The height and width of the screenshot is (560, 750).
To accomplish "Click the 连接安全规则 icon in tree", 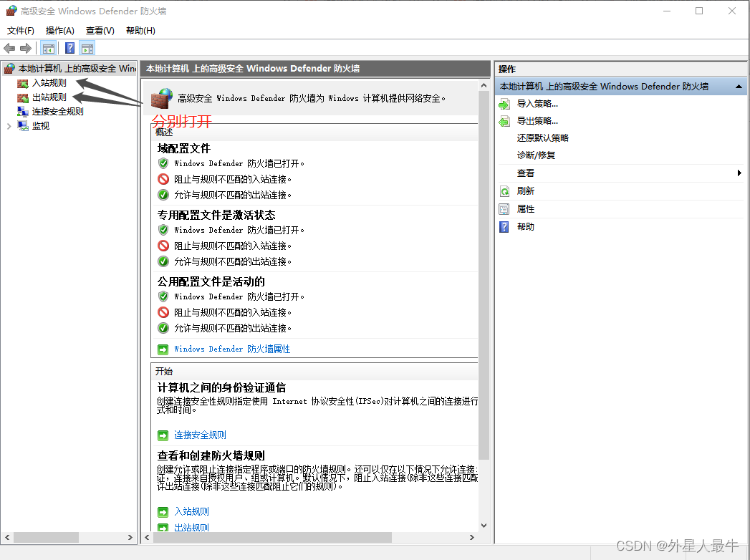I will pos(22,112).
